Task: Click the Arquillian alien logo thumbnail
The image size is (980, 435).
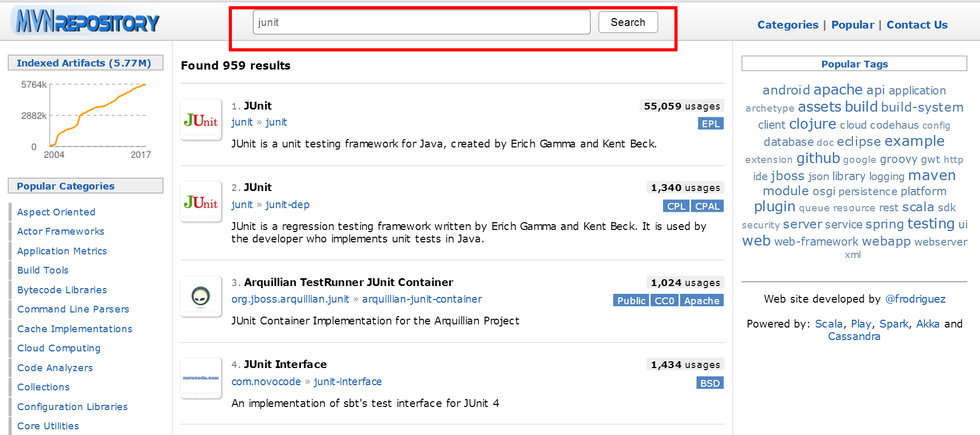Action: (201, 296)
